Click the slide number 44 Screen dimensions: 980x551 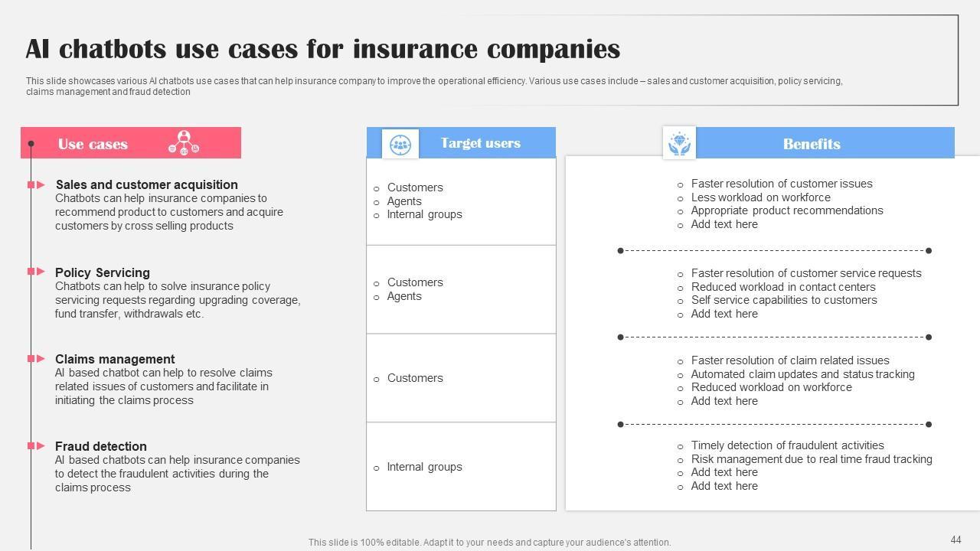click(955, 540)
